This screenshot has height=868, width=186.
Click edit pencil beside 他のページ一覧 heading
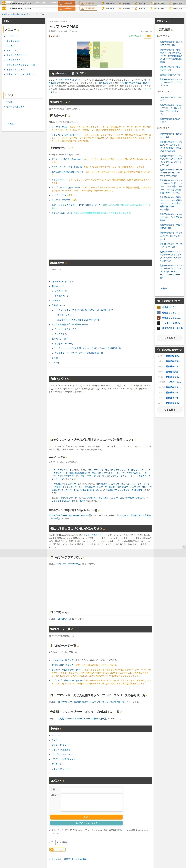(72, 629)
